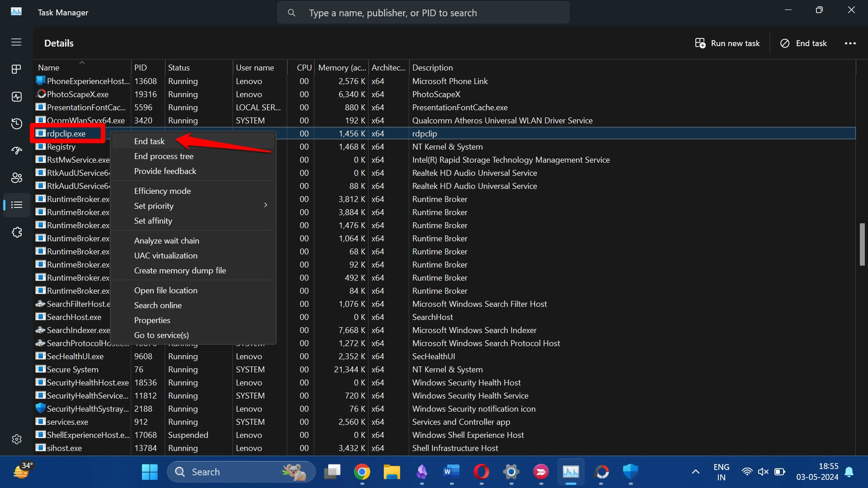Open the three-dot more options menu
Screen dimensions: 868x488
point(850,43)
